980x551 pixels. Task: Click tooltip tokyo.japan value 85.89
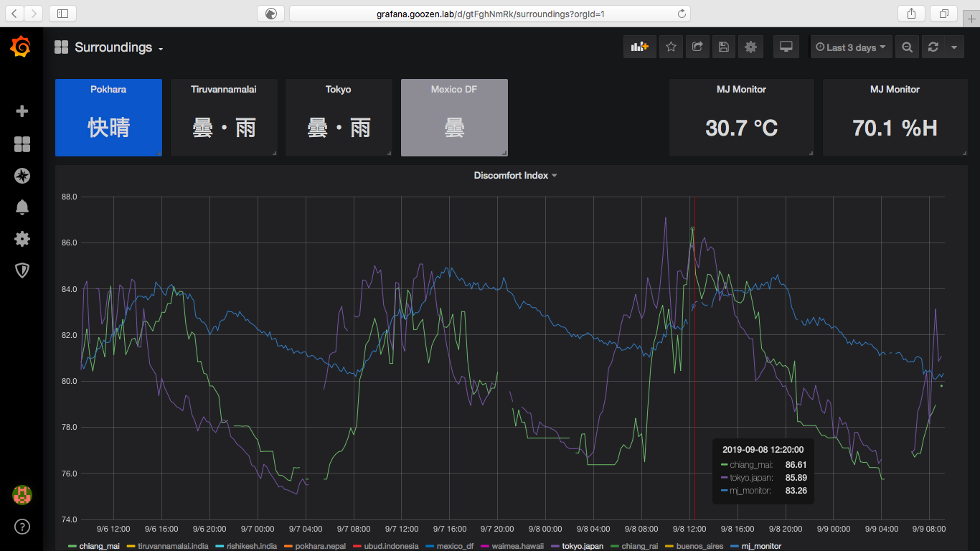(796, 478)
